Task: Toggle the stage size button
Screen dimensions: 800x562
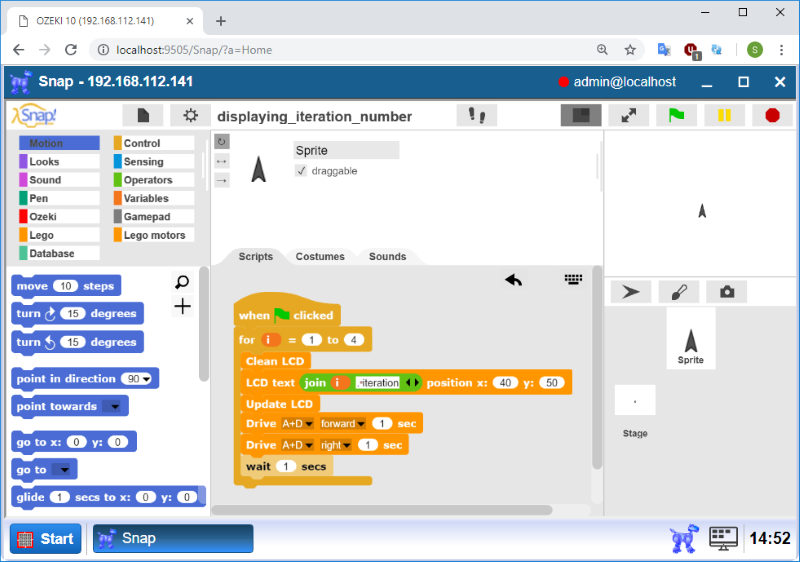Action: [581, 115]
